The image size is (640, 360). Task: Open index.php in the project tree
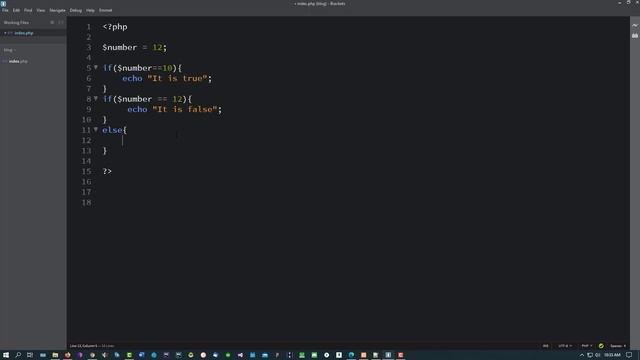coord(18,61)
